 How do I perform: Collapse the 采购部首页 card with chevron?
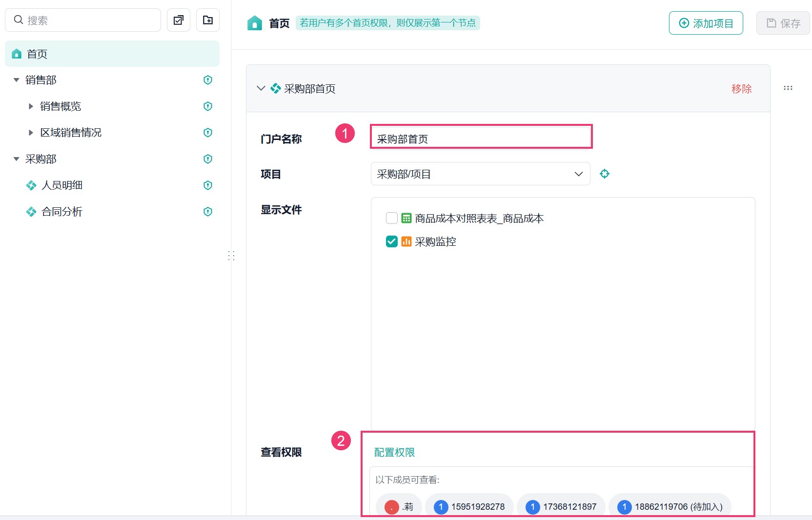[x=261, y=88]
